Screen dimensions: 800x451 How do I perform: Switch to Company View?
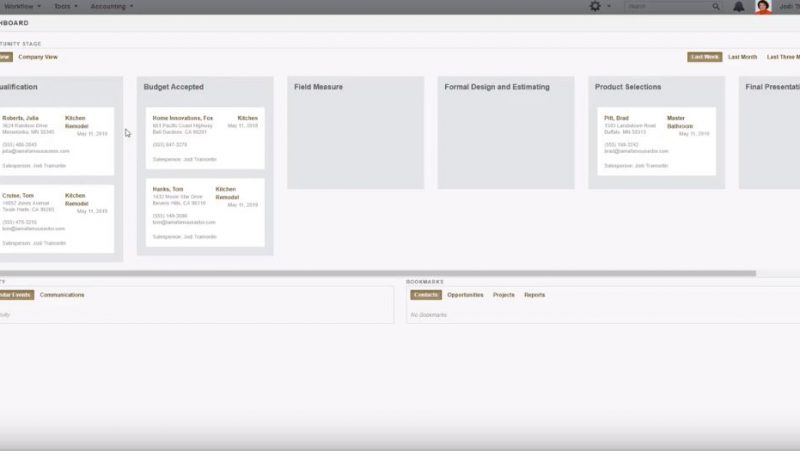(38, 57)
